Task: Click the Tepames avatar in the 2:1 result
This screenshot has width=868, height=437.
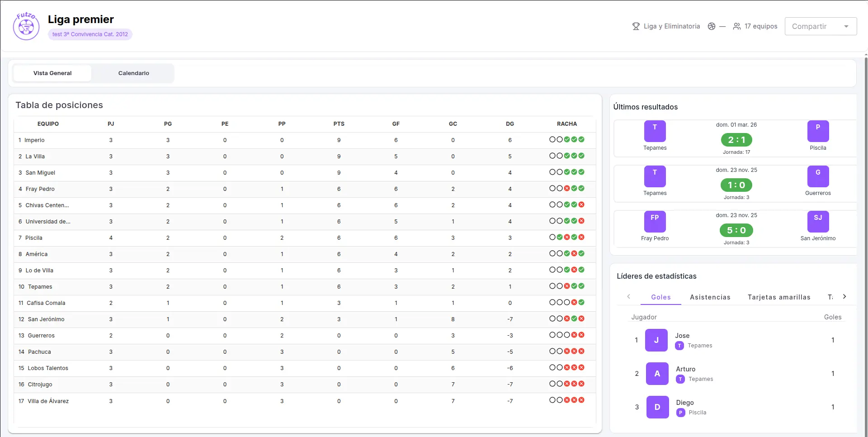Action: (x=655, y=131)
